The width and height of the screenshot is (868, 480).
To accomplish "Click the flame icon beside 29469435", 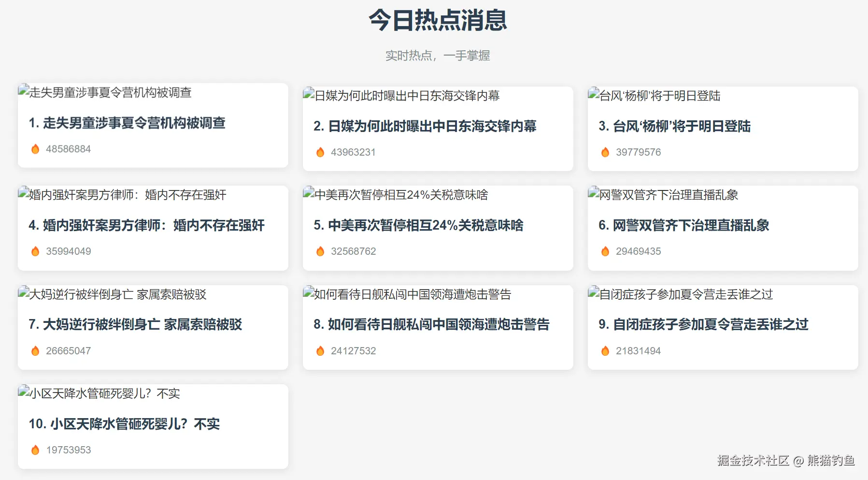I will pos(605,251).
